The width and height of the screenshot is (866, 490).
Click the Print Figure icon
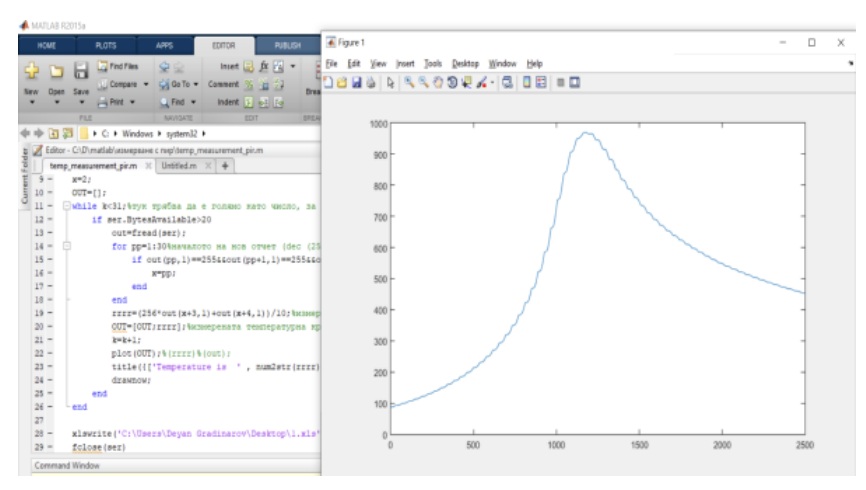(x=372, y=83)
